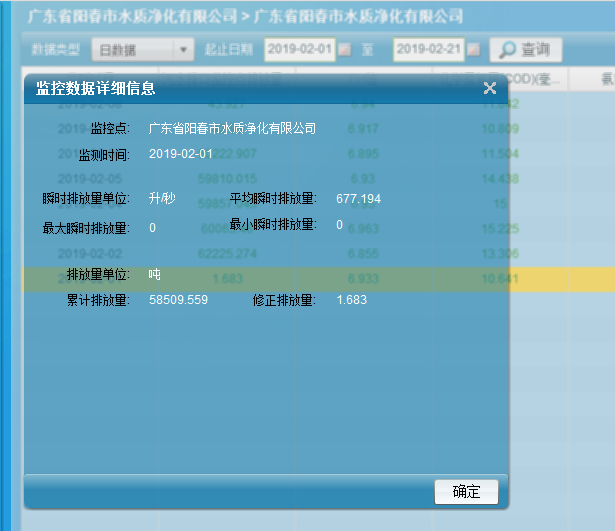Click the 确定 button

pyautogui.click(x=466, y=491)
